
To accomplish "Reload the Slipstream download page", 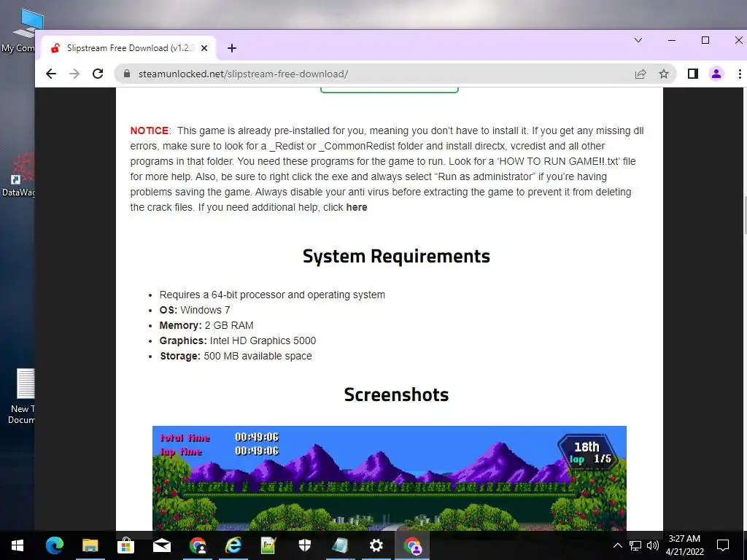I will 98,74.
